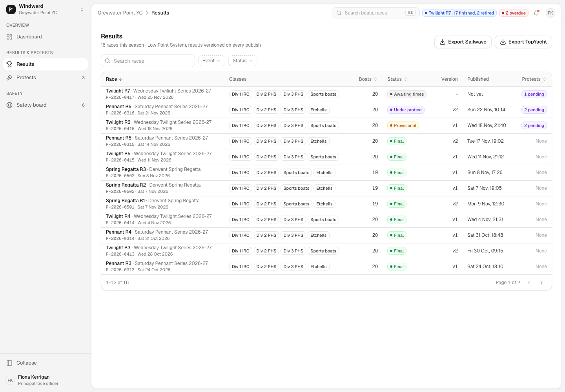
Task: Click the 2 overdue alert badge
Action: pos(514,13)
